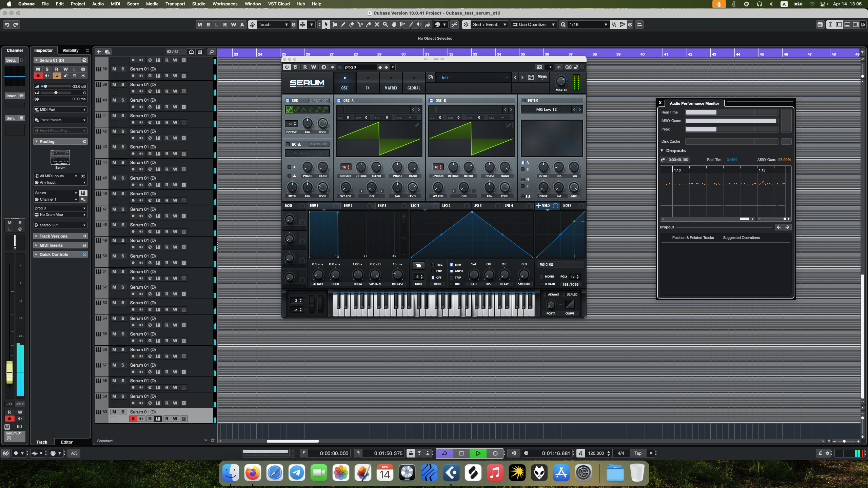Screen dimensions: 868x488
Task: Click Add Track plus button
Action: click(99, 52)
